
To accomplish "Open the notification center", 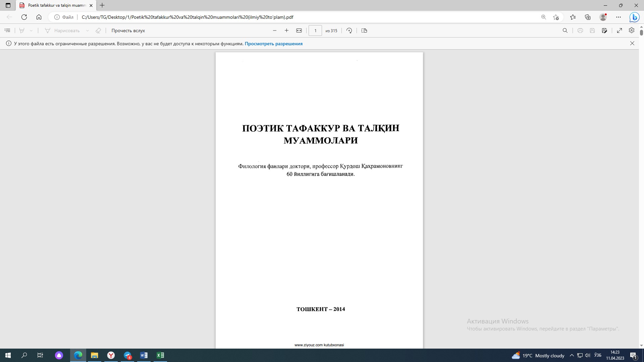I will [x=634, y=356].
